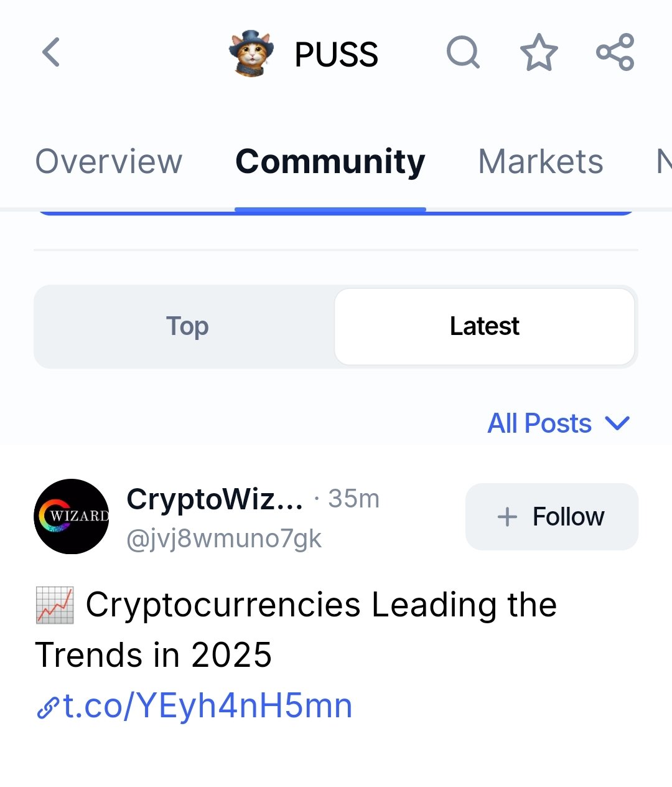Go to the Markets tab
The width and height of the screenshot is (672, 787).
[x=540, y=162]
